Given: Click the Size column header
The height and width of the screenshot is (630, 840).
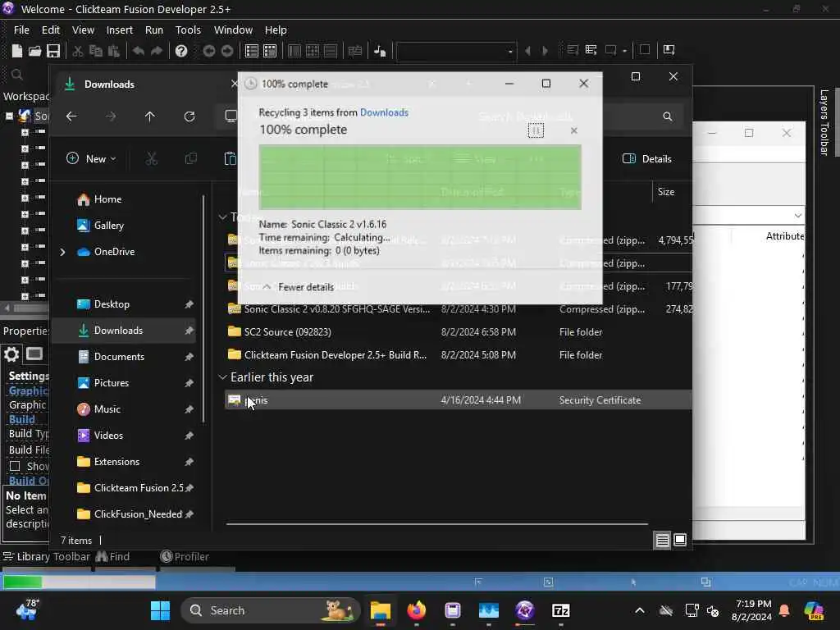Looking at the screenshot, I should click(x=666, y=192).
